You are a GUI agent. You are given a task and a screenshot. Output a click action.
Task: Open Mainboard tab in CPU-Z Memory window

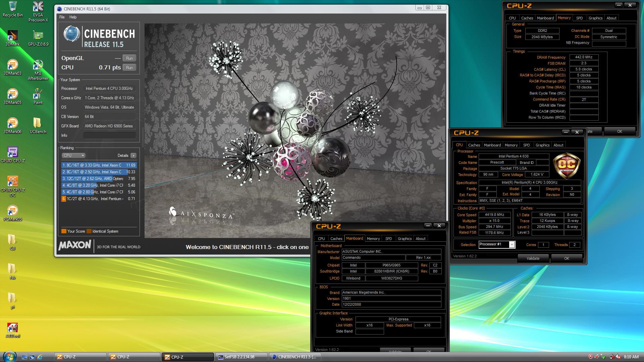[545, 18]
